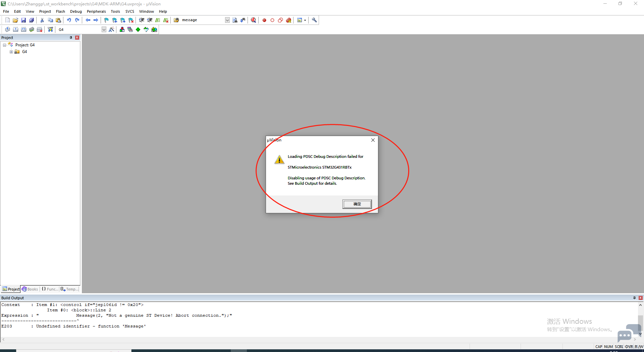Image resolution: width=644 pixels, height=352 pixels.
Task: Open Manage Project Items colored blocks icon
Action: pyautogui.click(x=122, y=30)
